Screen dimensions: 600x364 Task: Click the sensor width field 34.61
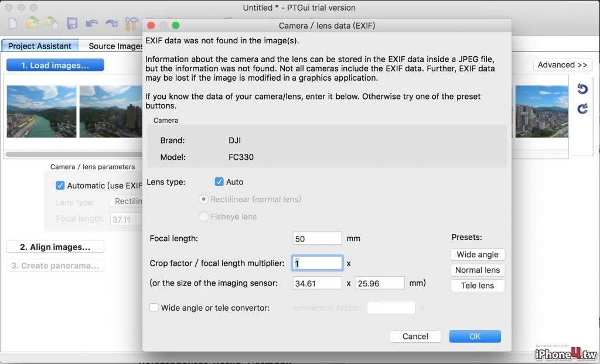(317, 283)
